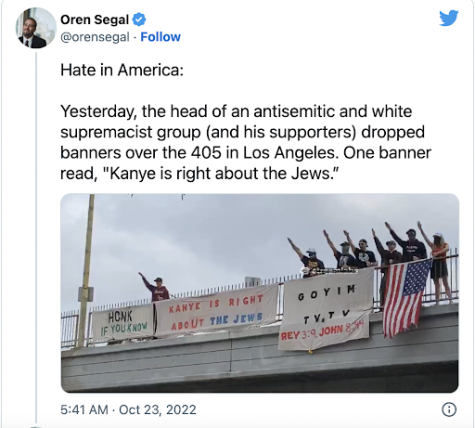Click the Oct 23, 2022 date

pyautogui.click(x=157, y=409)
